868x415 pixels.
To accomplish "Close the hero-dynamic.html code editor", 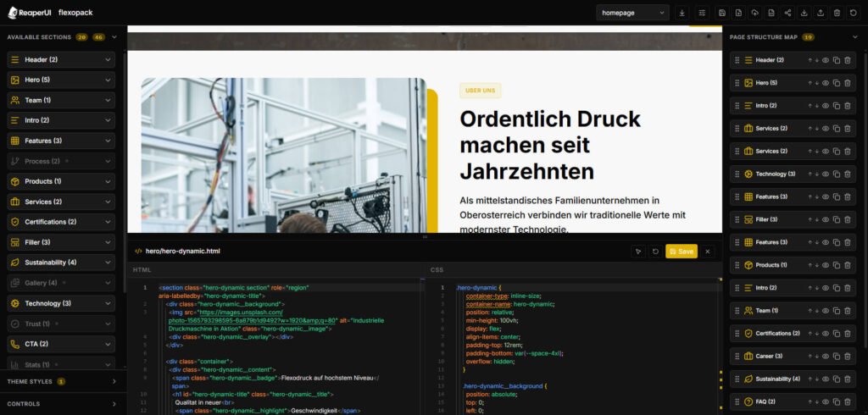I will coord(708,252).
